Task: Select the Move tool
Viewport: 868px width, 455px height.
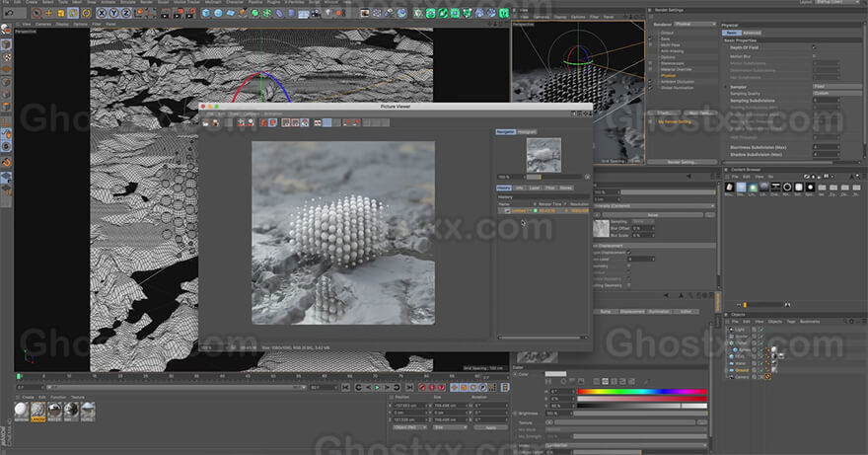Action: 48,13
